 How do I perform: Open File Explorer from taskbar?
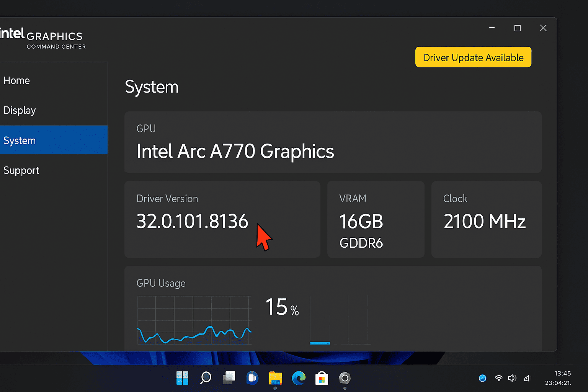tap(275, 378)
